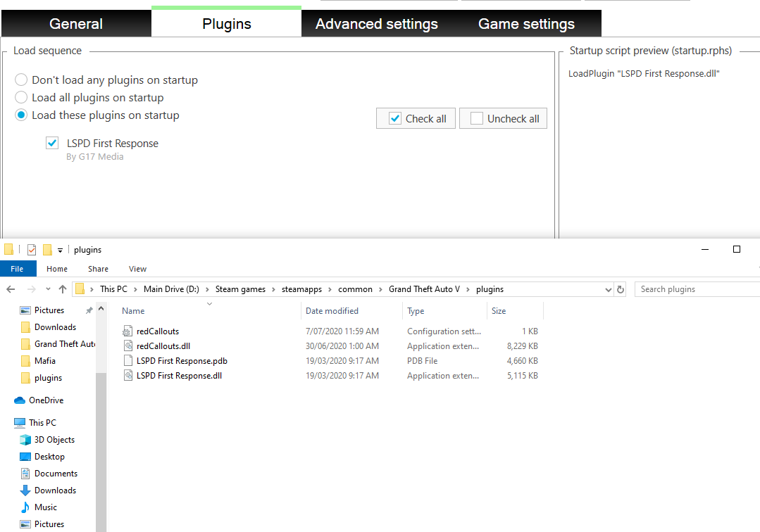Click the This PC breadcrumb
This screenshot has height=532, width=760.
[x=113, y=289]
